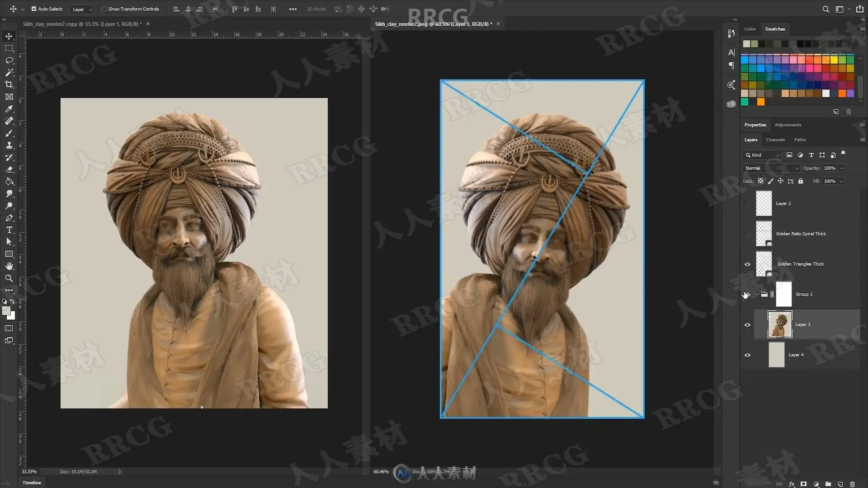Open the Search icon in options bar
Viewport: 868px width, 488px height.
tap(826, 9)
